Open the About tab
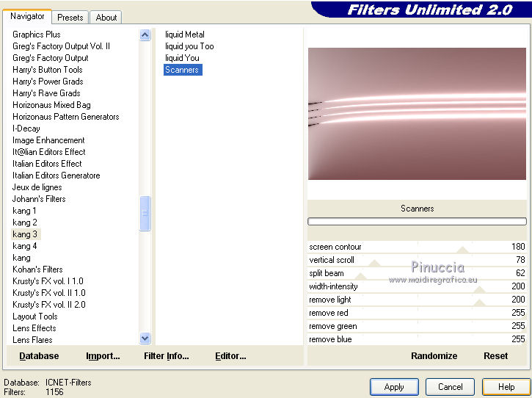The image size is (532, 398). (106, 18)
